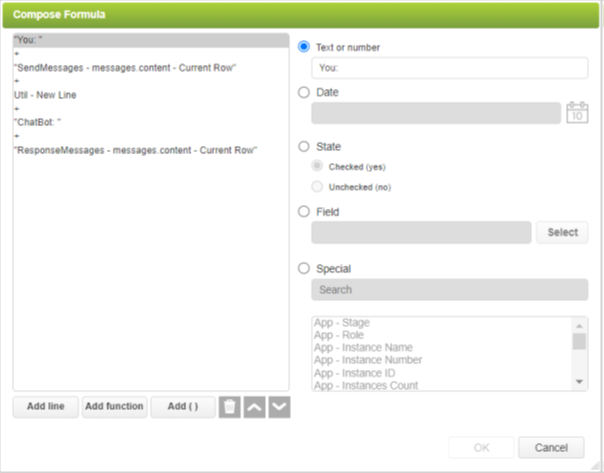Image resolution: width=604 pixels, height=473 pixels.
Task: Select the "ChatBot: " formula line
Action: point(151,122)
